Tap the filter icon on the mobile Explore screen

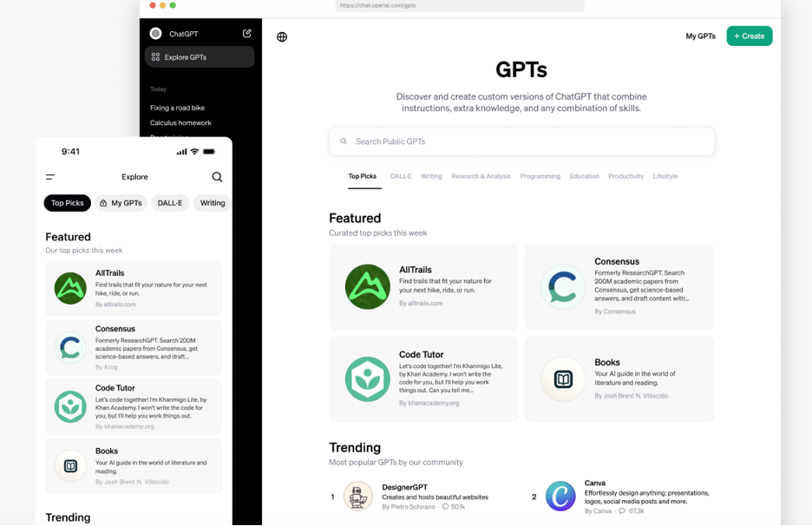pyautogui.click(x=50, y=176)
